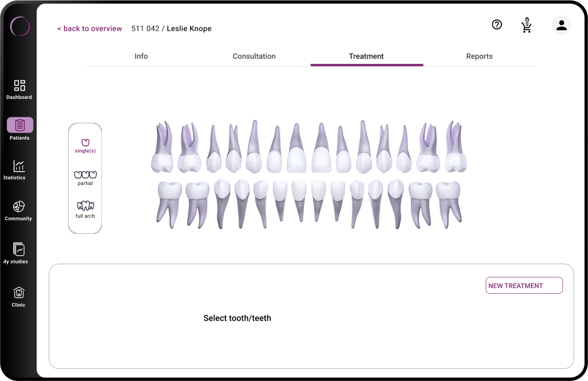Follow the back to overview link
This screenshot has width=588, height=381.
pyautogui.click(x=89, y=29)
